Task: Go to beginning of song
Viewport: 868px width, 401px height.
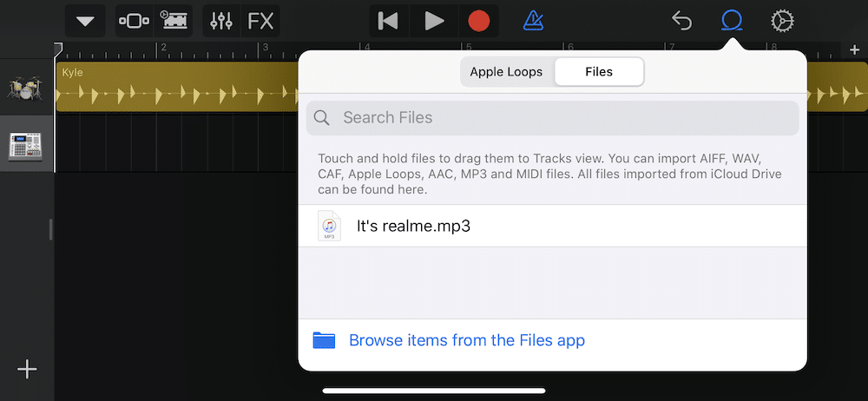Action: point(388,21)
